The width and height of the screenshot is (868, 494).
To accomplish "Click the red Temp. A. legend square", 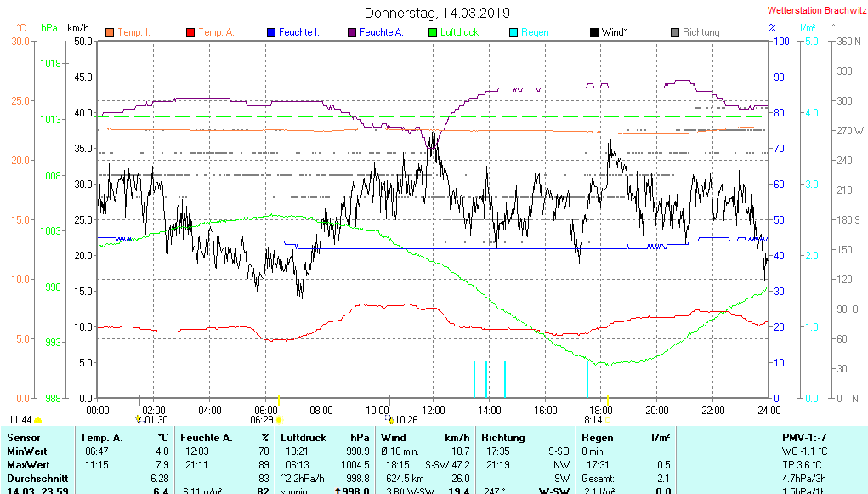I will [x=190, y=32].
